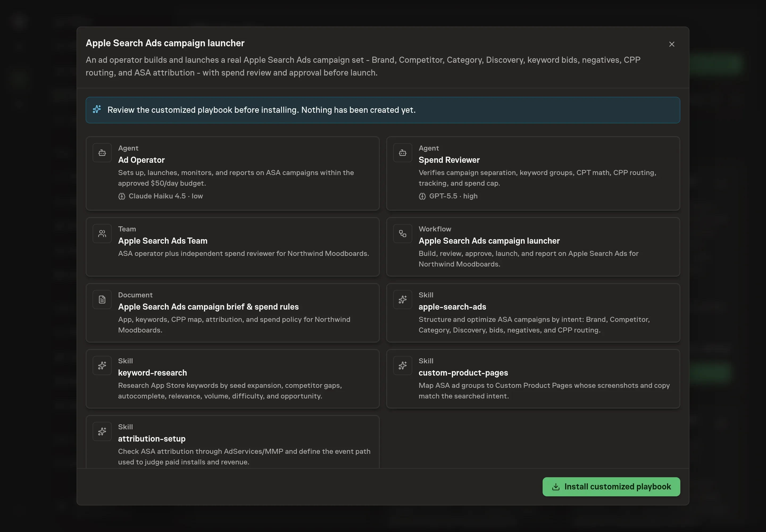Click 'Research App Store keywords' description
The image size is (766, 532).
tap(230, 391)
